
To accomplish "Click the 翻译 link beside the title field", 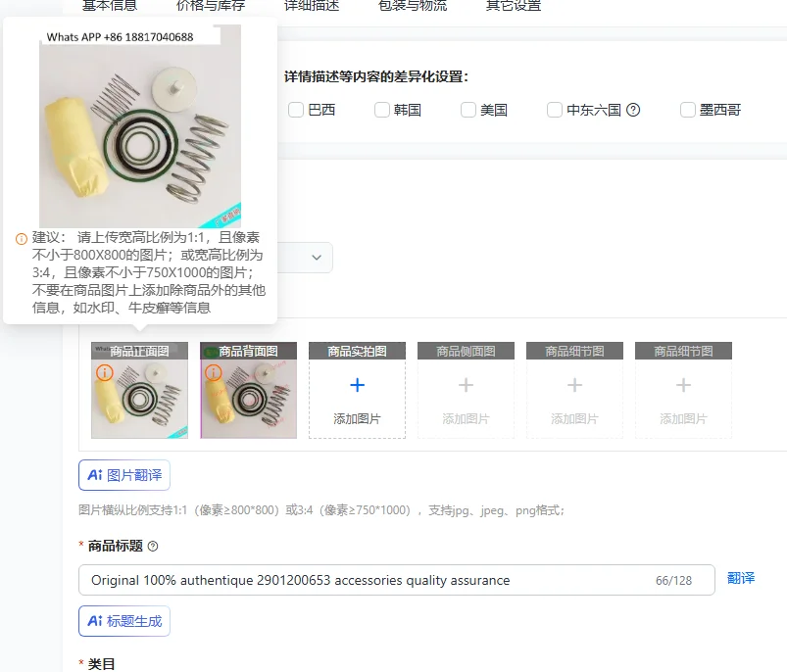I will pos(741,578).
